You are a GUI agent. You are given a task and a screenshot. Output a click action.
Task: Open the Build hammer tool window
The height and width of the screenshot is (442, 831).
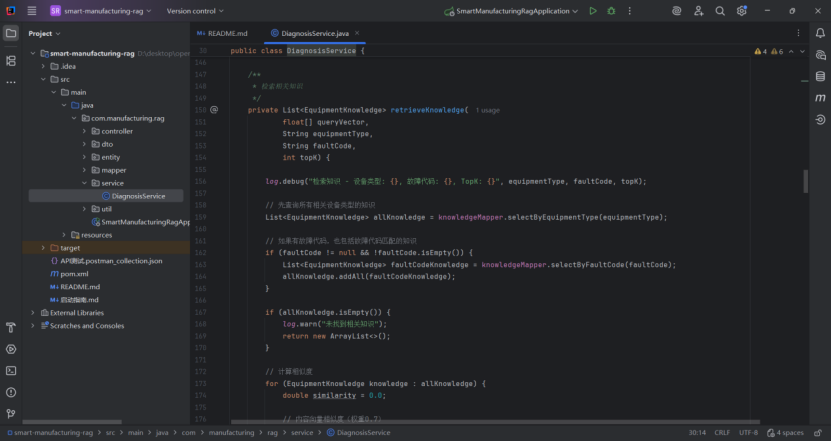[x=11, y=328]
